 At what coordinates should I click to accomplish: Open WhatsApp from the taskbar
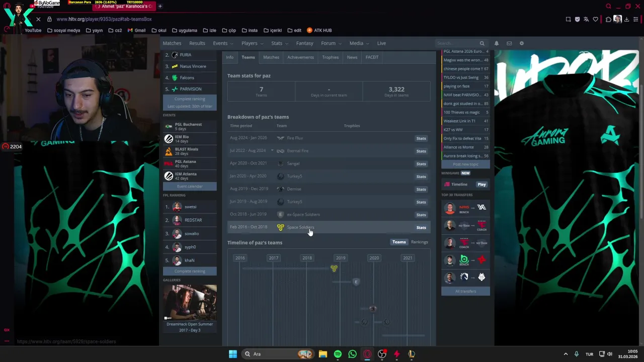tap(352, 354)
